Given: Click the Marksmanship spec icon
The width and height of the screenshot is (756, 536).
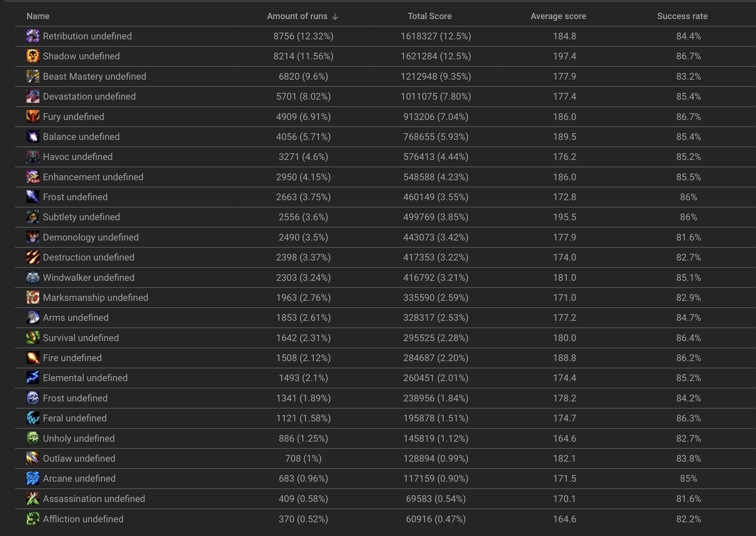Looking at the screenshot, I should [33, 298].
